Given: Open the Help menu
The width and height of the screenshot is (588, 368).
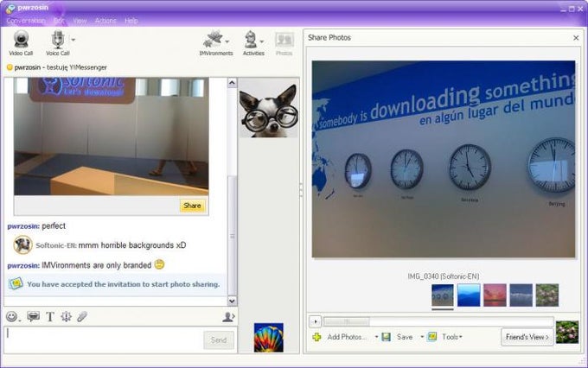Looking at the screenshot, I should tap(131, 21).
